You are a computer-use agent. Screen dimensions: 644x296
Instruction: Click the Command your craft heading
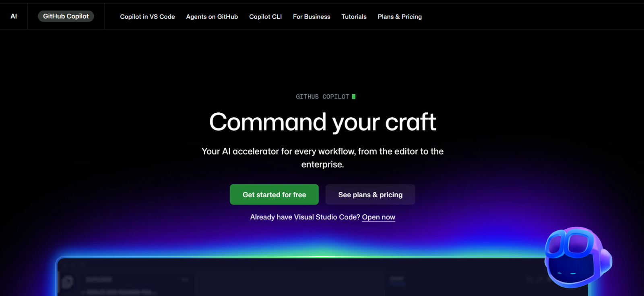point(322,122)
